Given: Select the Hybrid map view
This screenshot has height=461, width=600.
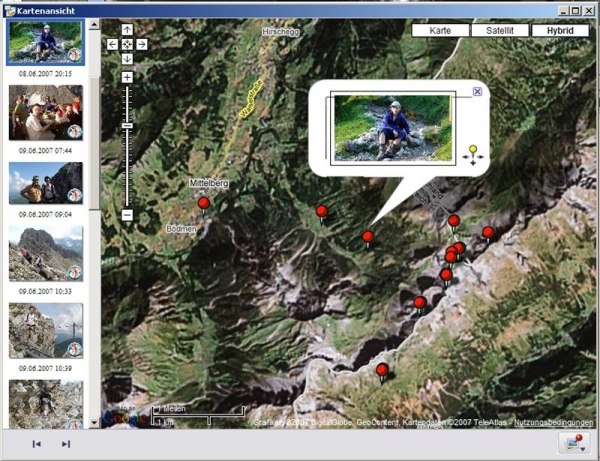Looking at the screenshot, I should pyautogui.click(x=560, y=31).
